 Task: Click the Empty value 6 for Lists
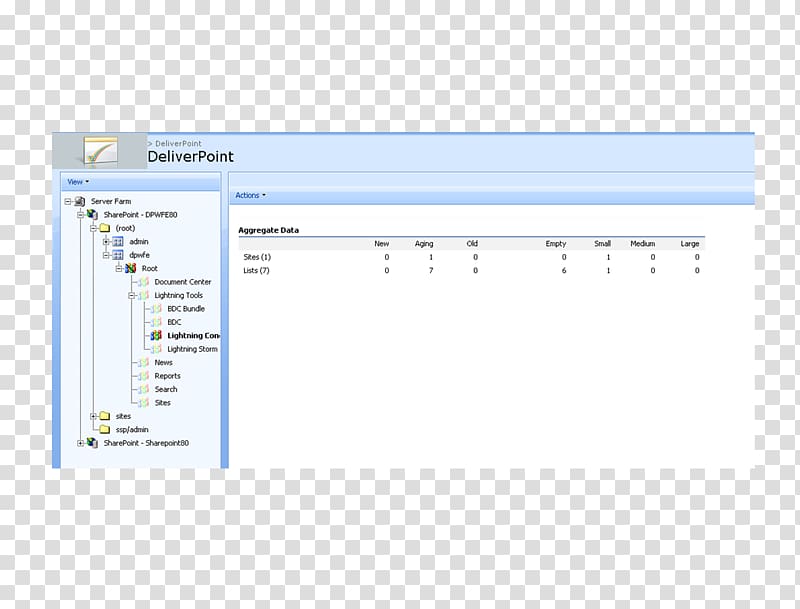tap(564, 270)
